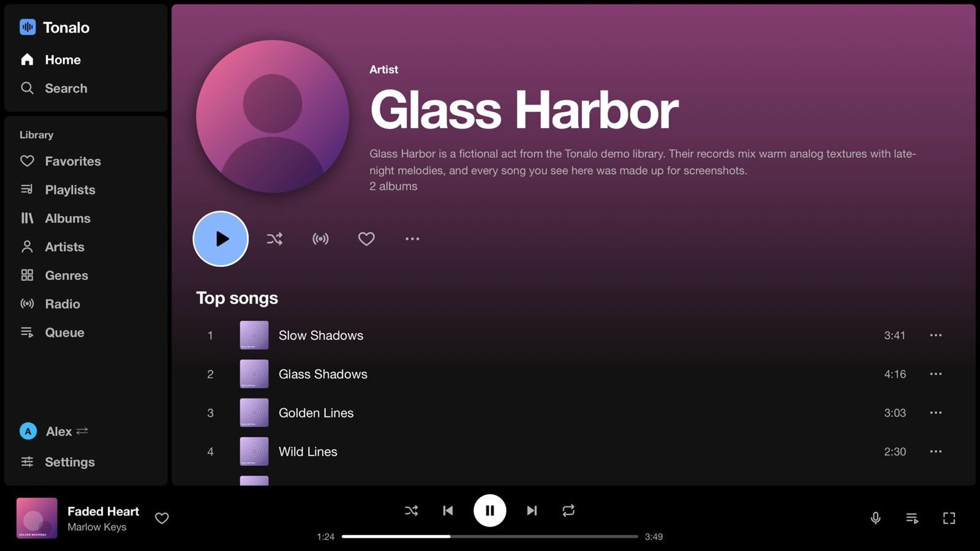Open more options for Slow Shadows
This screenshot has height=551, width=980.
pos(936,335)
